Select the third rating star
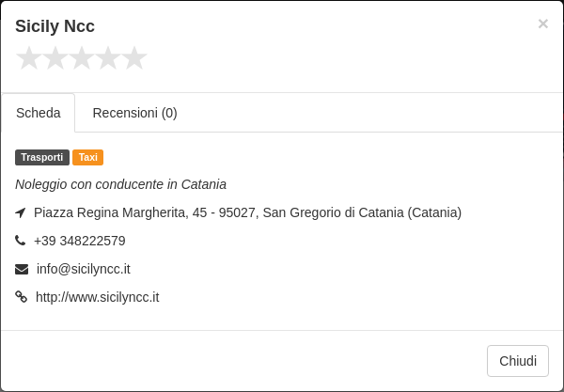Image resolution: width=564 pixels, height=392 pixels. point(82,58)
